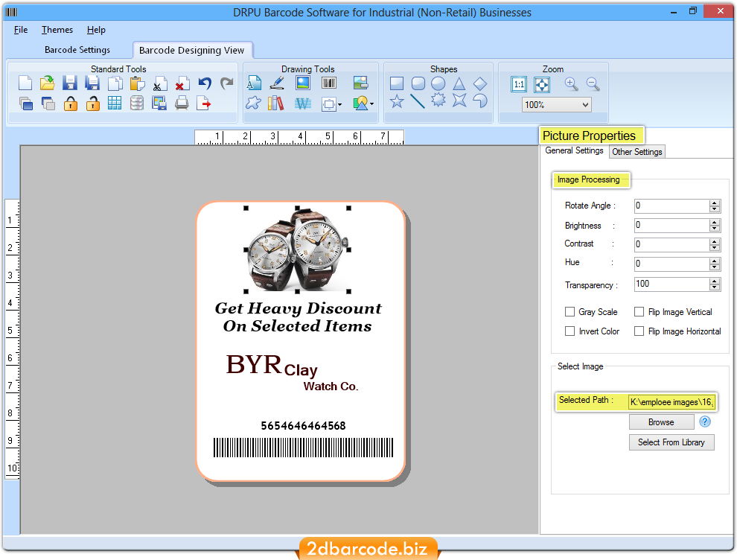Viewport: 737px width, 560px height.
Task: Create a new blank label document
Action: (x=25, y=83)
